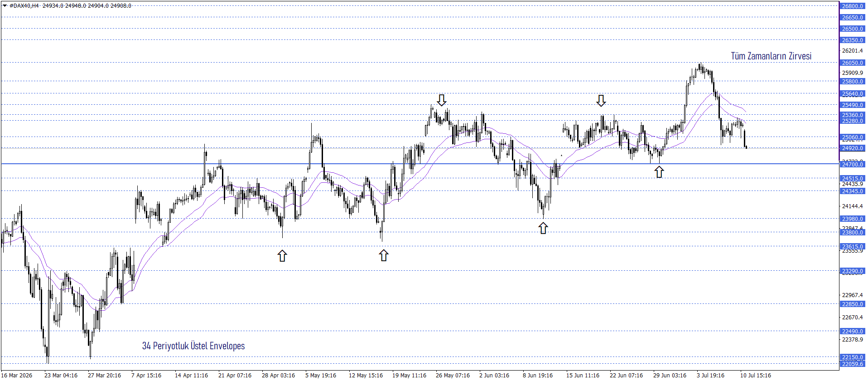Click the 23615.0 price level label
The height and width of the screenshot is (381, 868).
pyautogui.click(x=853, y=247)
